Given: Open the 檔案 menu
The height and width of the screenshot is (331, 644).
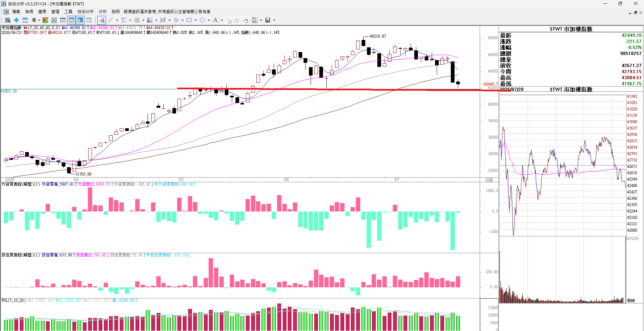Looking at the screenshot, I should [x=16, y=11].
